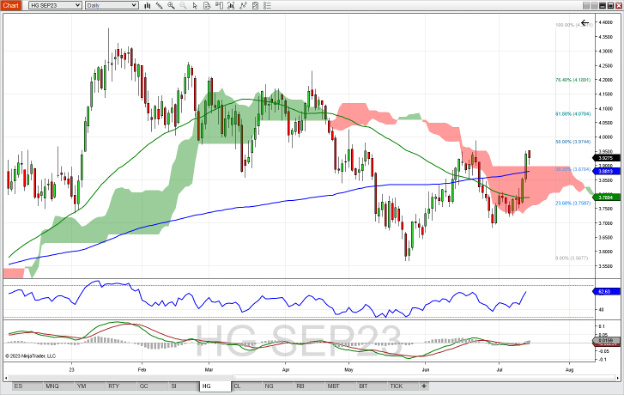
Task: Click the blue RSI value marker 62.63
Action: pyautogui.click(x=607, y=292)
